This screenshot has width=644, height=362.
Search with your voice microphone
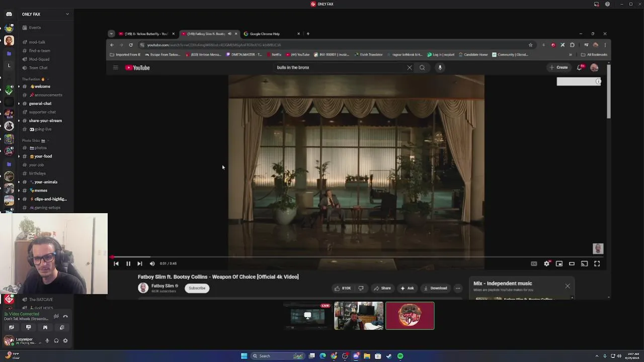point(440,67)
